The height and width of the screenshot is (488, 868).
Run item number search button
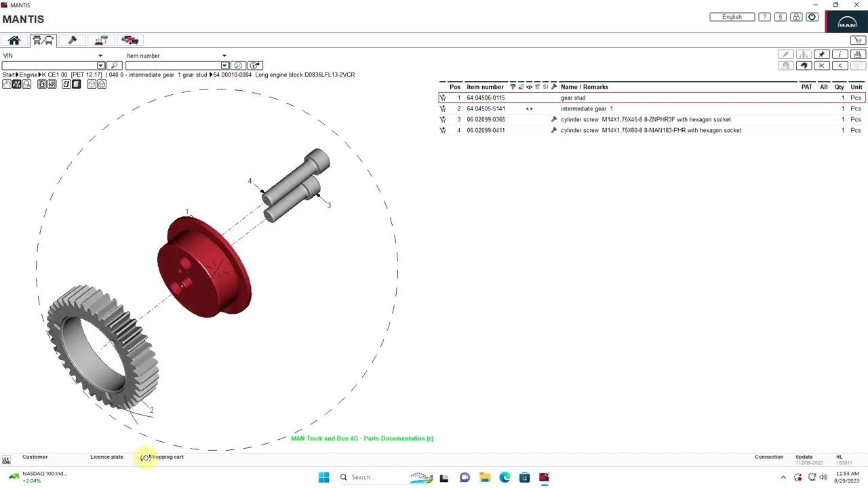238,66
